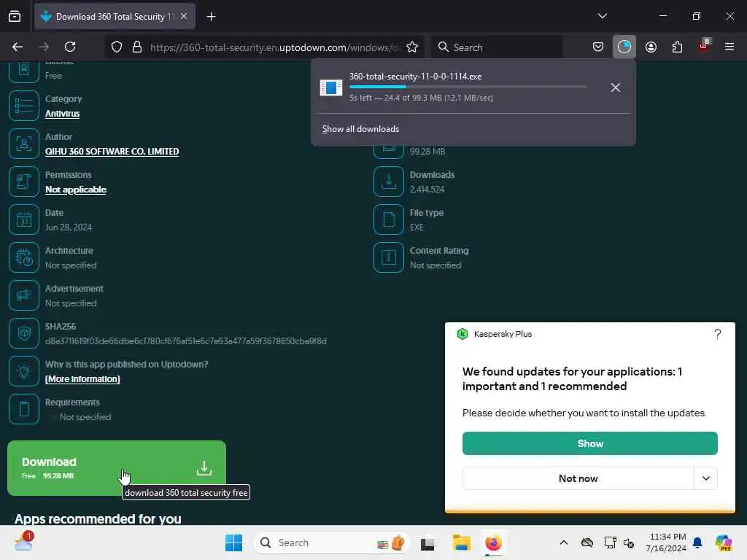Image resolution: width=747 pixels, height=560 pixels.
Task: Open the Windows Start menu
Action: [233, 542]
